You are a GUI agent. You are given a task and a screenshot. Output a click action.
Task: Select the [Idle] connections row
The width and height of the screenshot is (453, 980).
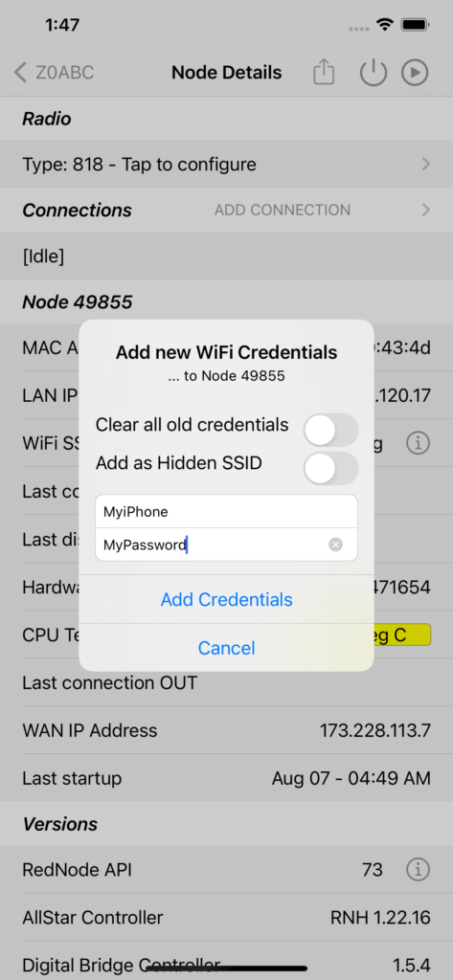coord(226,256)
